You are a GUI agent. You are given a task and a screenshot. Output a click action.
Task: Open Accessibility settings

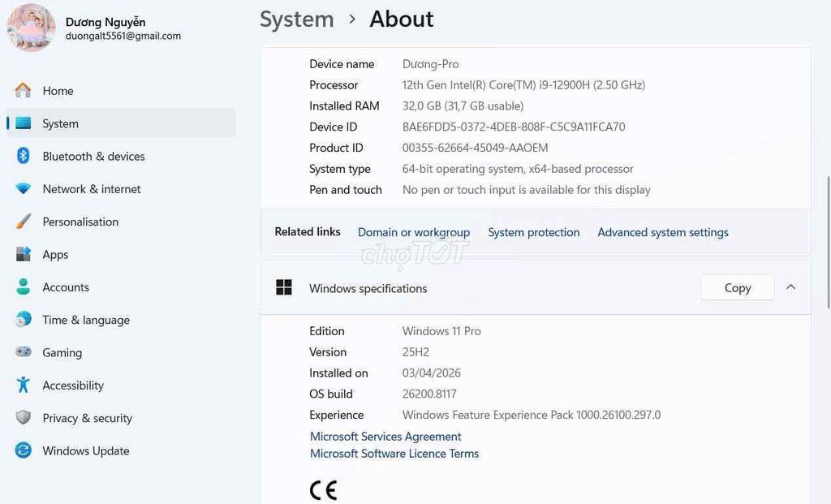[72, 385]
